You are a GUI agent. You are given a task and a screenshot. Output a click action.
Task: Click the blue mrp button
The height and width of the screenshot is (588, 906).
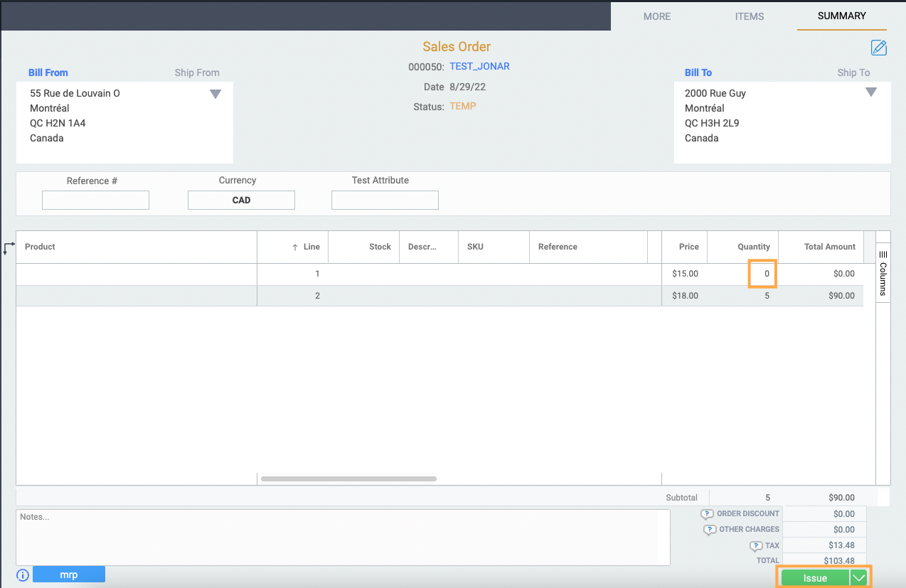tap(68, 574)
